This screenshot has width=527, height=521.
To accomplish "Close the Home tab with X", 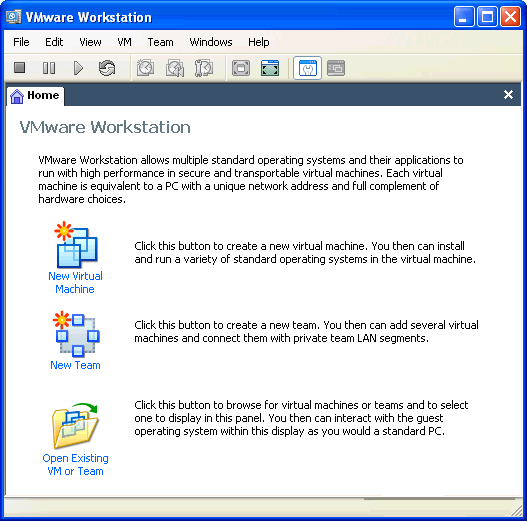I will pos(508,95).
